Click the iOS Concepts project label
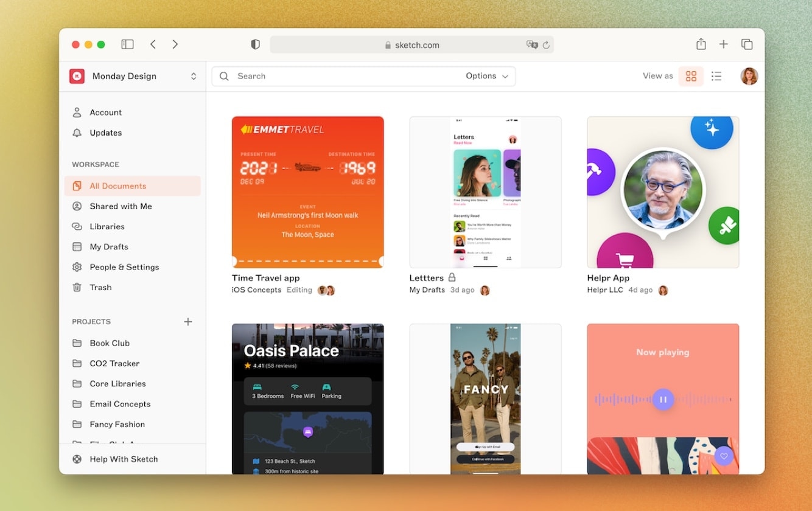This screenshot has width=812, height=511. pos(257,290)
